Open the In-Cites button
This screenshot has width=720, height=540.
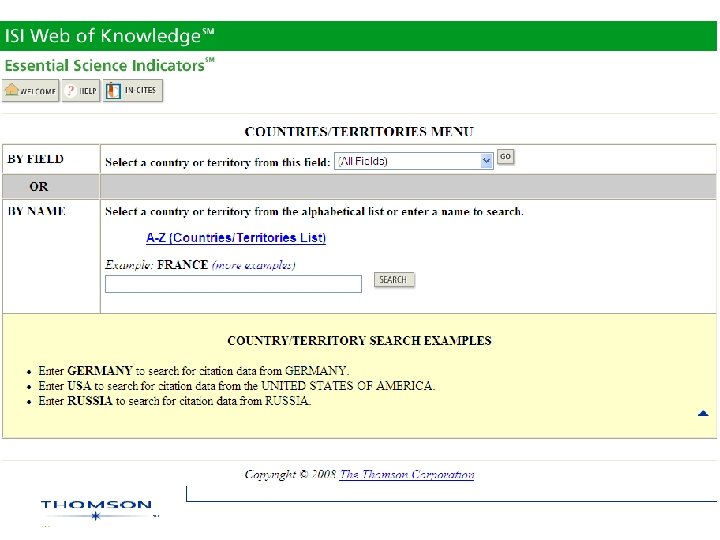133,90
